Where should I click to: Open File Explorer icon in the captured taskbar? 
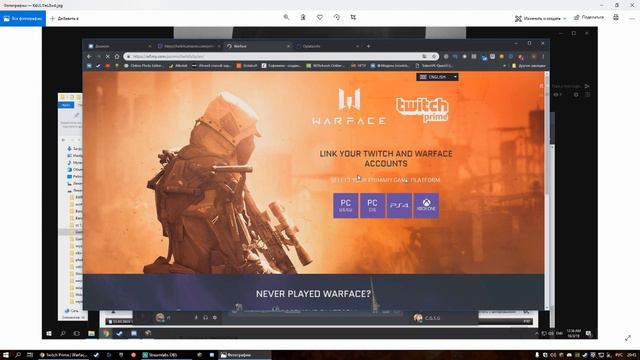91,333
